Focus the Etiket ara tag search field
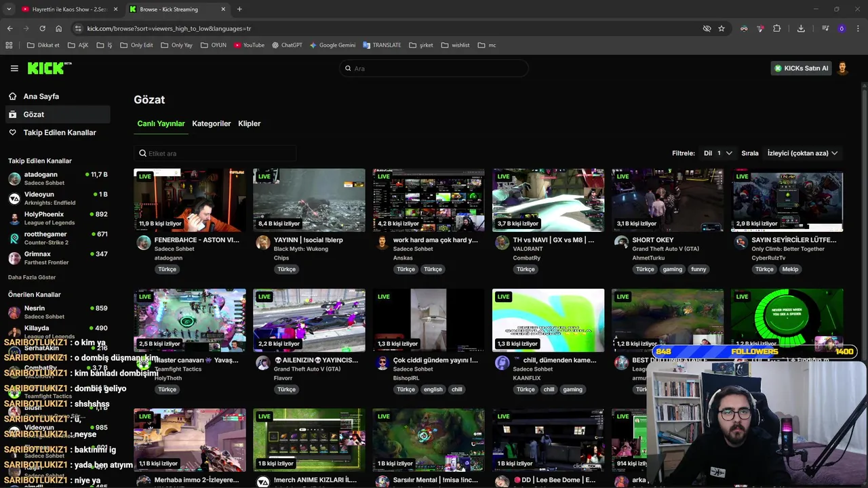Image resolution: width=868 pixels, height=488 pixels. pos(215,153)
